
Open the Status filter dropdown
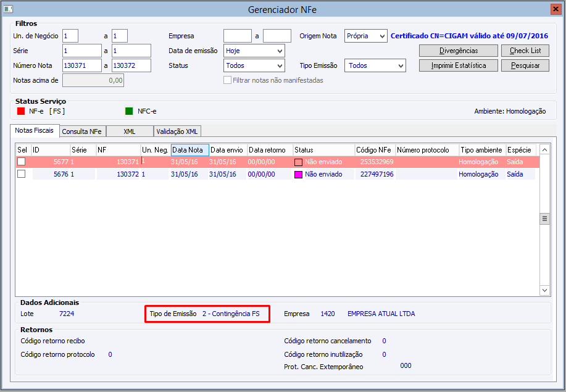[254, 65]
